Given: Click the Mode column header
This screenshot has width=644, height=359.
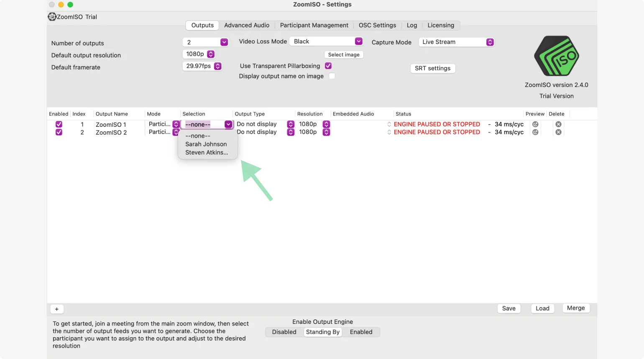Looking at the screenshot, I should (x=154, y=114).
